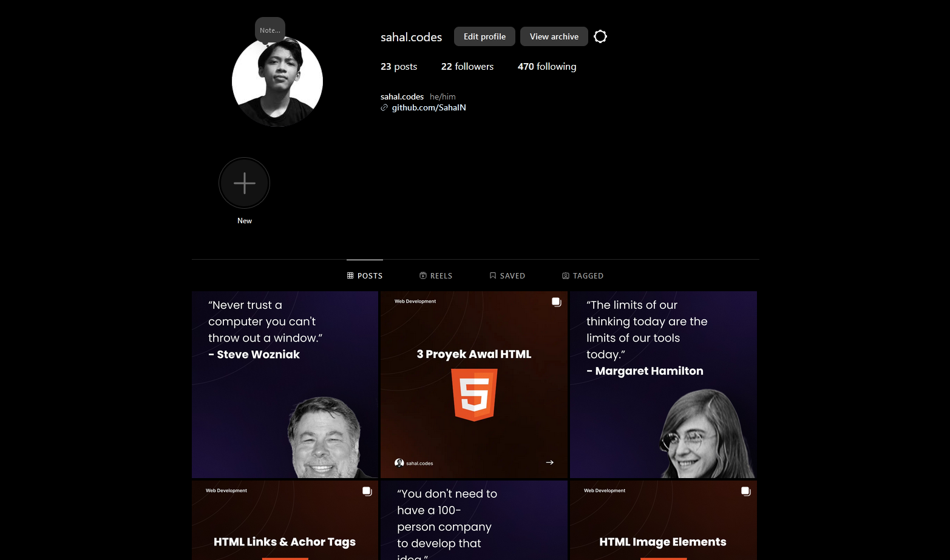Click carousel icon on HTML Links post
This screenshot has height=560, width=950.
[367, 491]
